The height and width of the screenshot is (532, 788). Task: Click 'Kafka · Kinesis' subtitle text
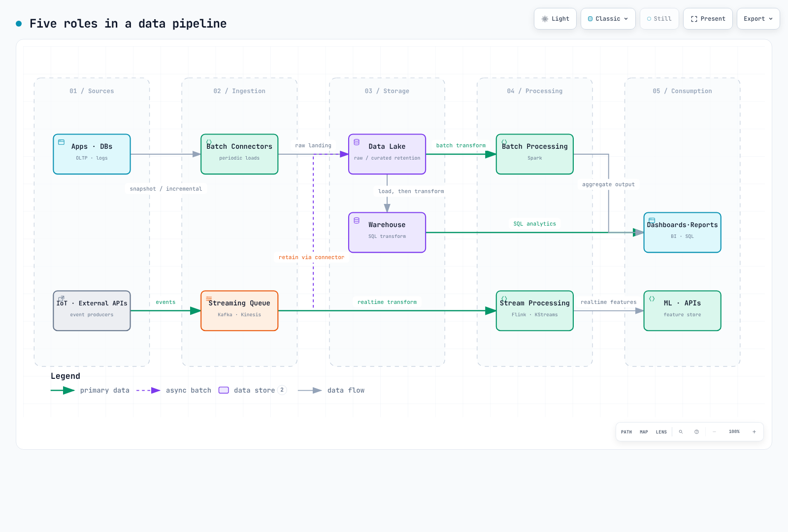(239, 315)
